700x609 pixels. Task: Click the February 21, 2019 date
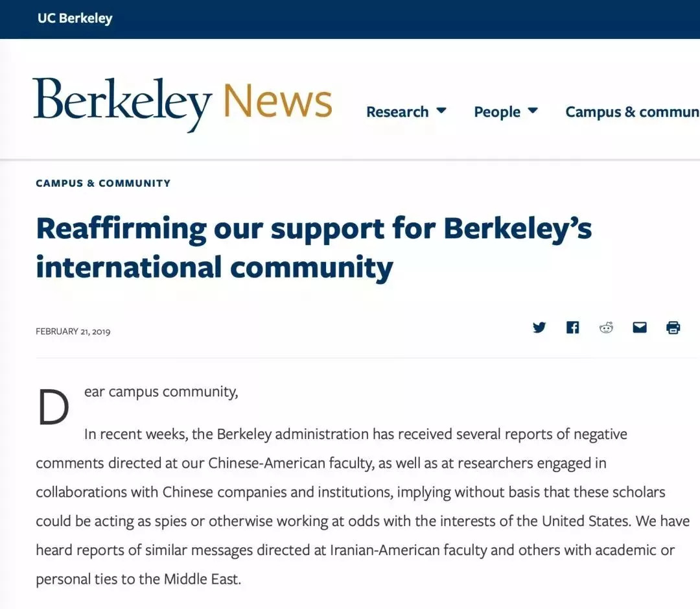73,331
